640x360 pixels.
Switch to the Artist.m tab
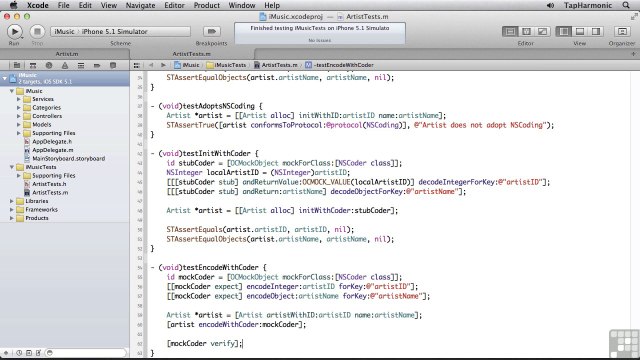(67, 54)
